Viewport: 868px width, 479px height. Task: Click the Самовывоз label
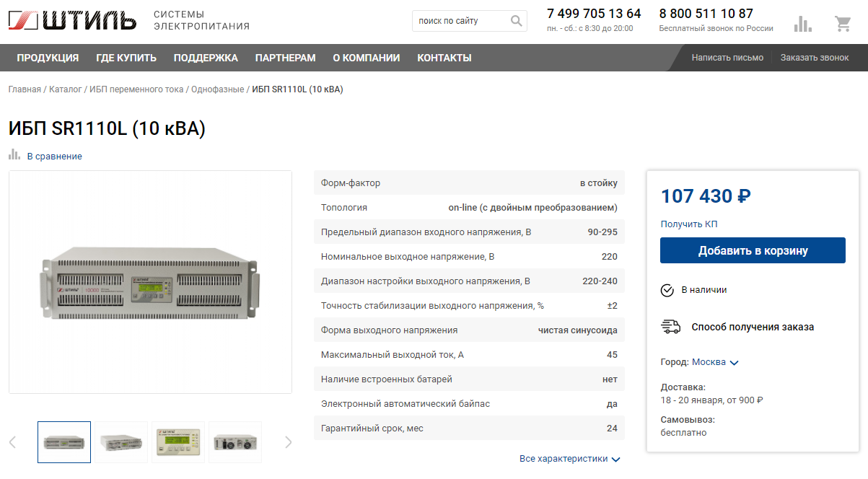(x=688, y=420)
